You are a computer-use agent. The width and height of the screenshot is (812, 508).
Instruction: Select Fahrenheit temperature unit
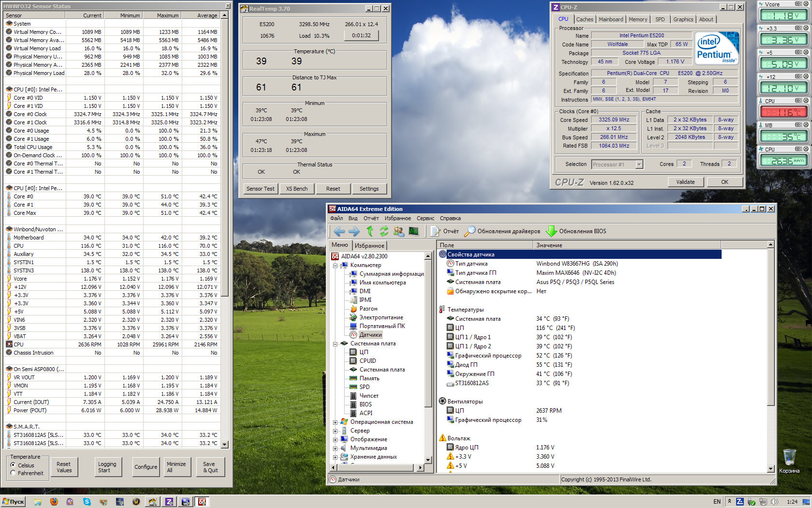click(13, 473)
